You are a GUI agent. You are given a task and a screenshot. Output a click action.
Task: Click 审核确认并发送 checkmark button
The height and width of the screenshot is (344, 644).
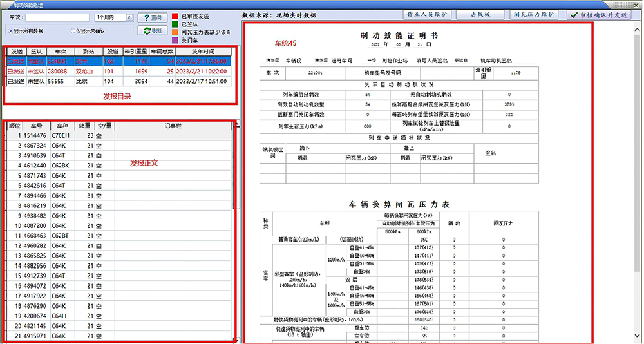tap(600, 14)
